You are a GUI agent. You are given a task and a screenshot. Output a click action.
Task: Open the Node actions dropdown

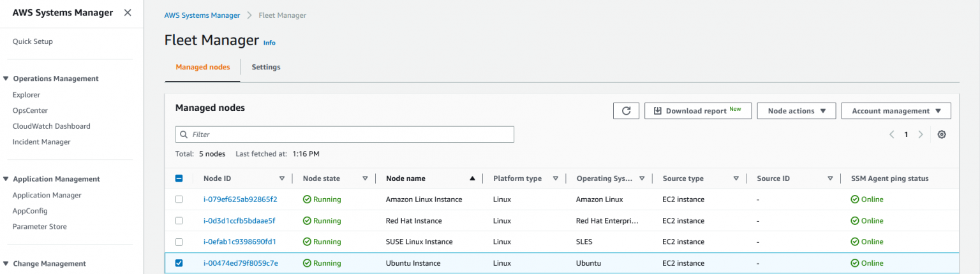[x=796, y=111]
